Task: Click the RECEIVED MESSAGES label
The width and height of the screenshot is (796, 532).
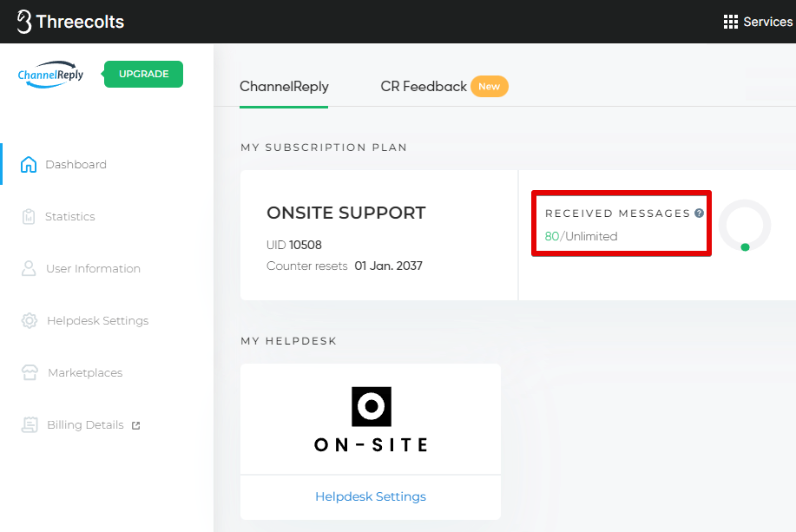Action: [618, 213]
